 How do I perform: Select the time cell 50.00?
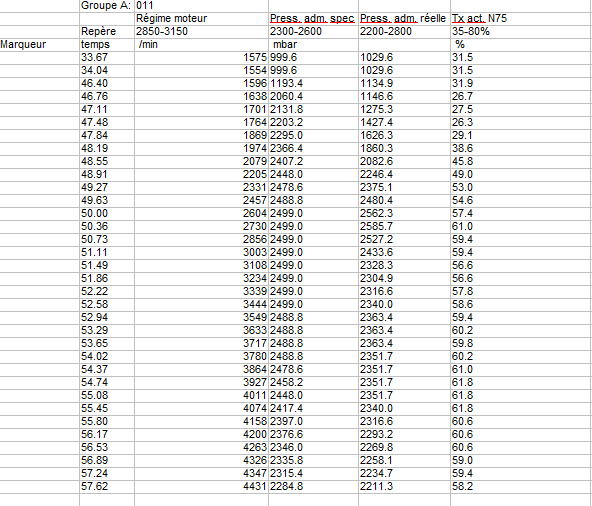pos(107,213)
